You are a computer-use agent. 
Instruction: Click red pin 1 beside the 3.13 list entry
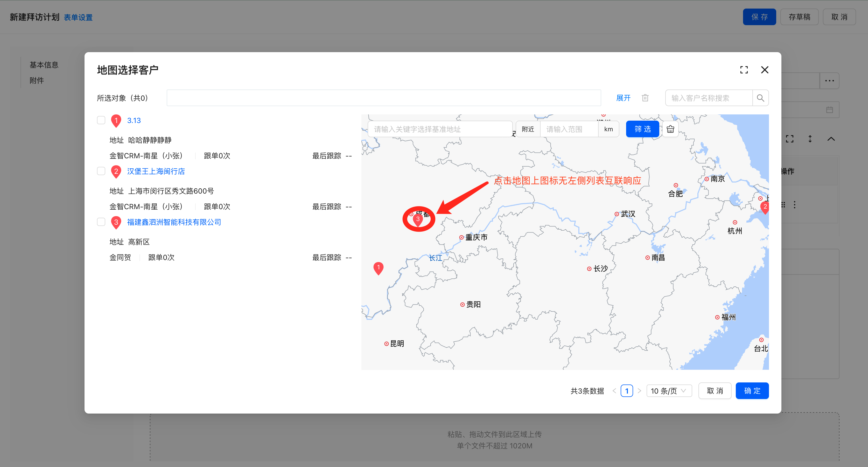click(116, 121)
